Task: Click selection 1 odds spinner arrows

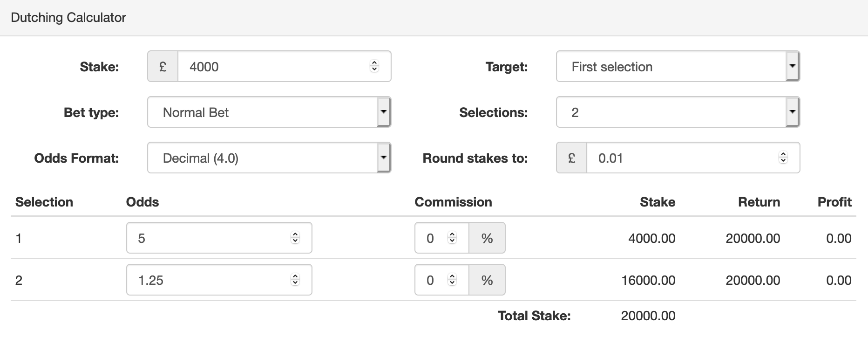Action: click(x=295, y=238)
